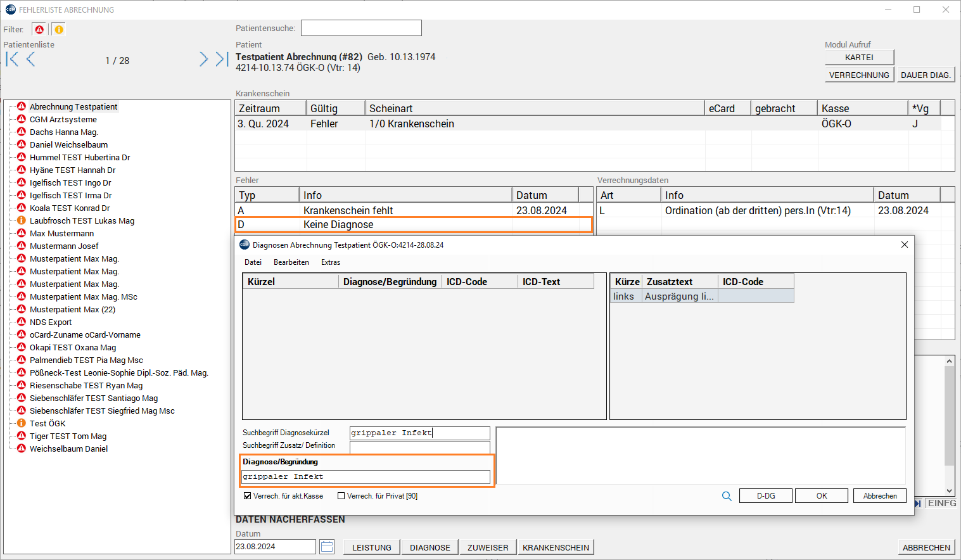The image size is (961, 560).
Task: Jump to first patient in list
Action: coord(12,60)
